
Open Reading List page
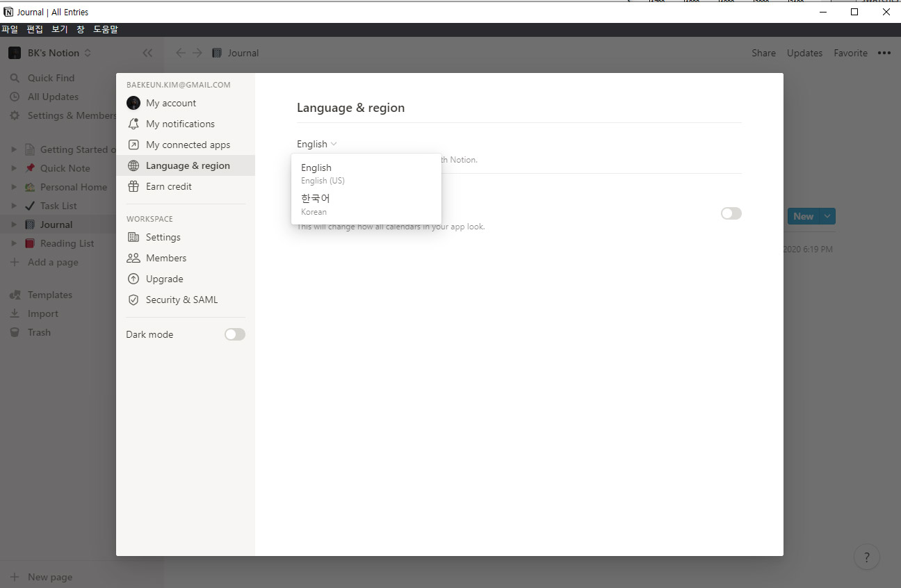pos(67,243)
